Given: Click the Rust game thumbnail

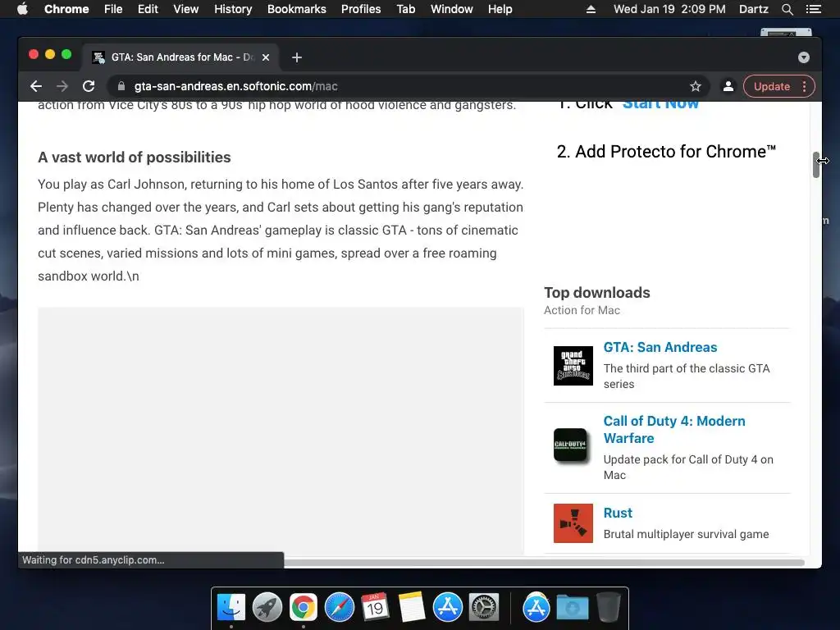Looking at the screenshot, I should 573,523.
